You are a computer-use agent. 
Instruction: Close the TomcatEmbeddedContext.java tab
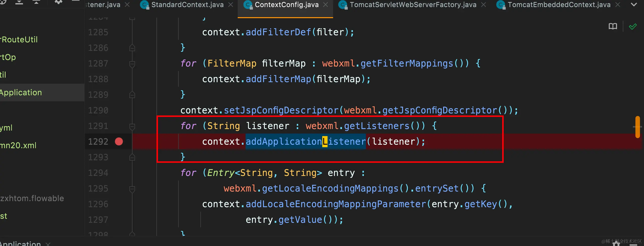[x=618, y=5]
